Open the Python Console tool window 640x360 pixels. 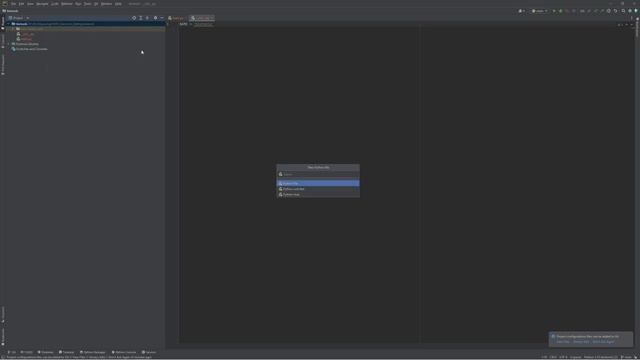click(x=124, y=352)
